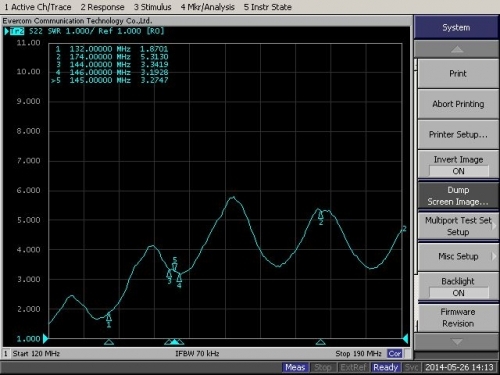The width and height of the screenshot is (500, 375).
Task: Select marker 2 triangle near 174 MHz peak
Action: (320, 214)
